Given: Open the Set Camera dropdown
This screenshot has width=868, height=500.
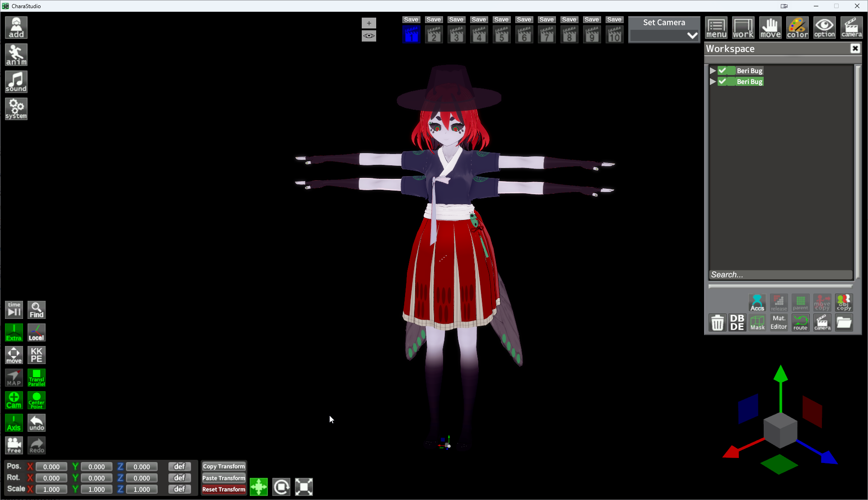Looking at the screenshot, I should coord(664,36).
